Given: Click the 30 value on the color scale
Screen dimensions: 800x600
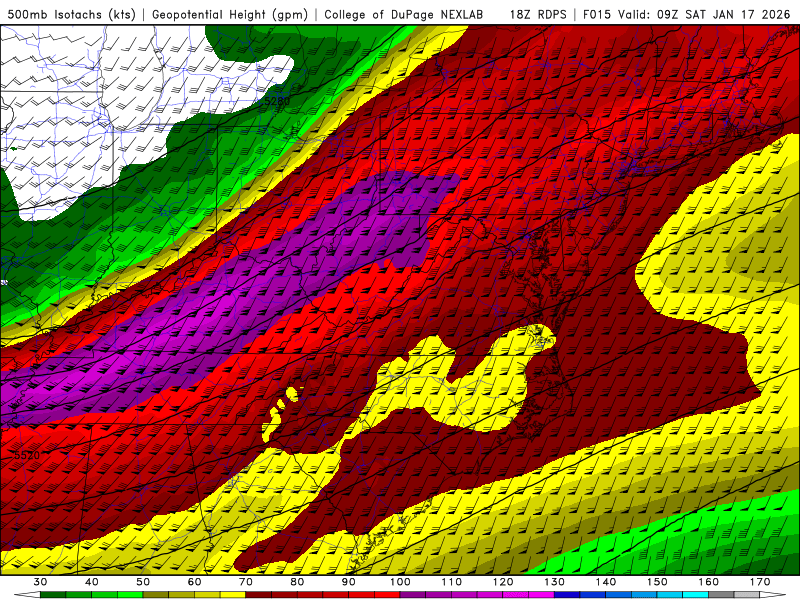Looking at the screenshot, I should click(x=40, y=582).
